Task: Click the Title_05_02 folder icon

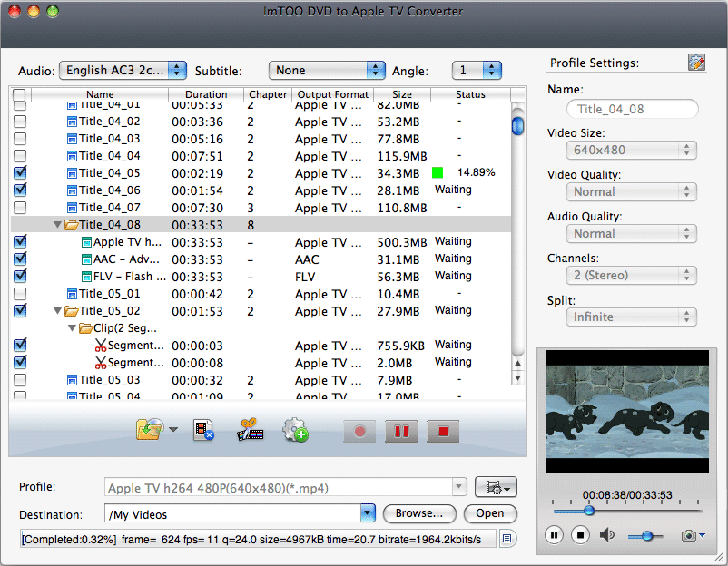Action: (72, 311)
